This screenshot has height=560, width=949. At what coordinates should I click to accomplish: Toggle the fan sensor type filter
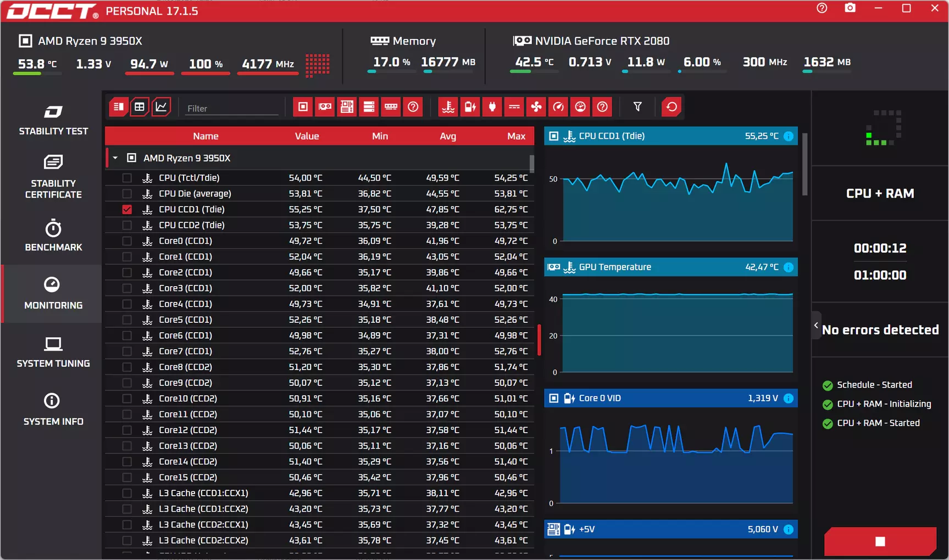[536, 107]
